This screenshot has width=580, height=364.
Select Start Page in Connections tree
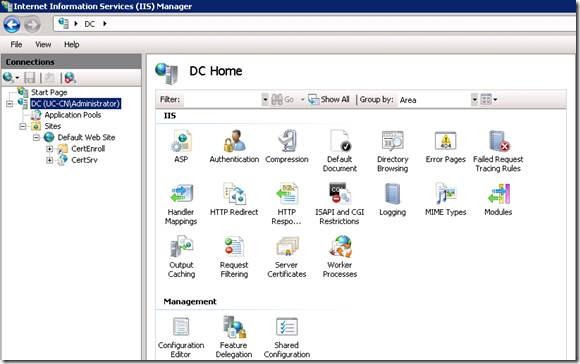[x=49, y=92]
